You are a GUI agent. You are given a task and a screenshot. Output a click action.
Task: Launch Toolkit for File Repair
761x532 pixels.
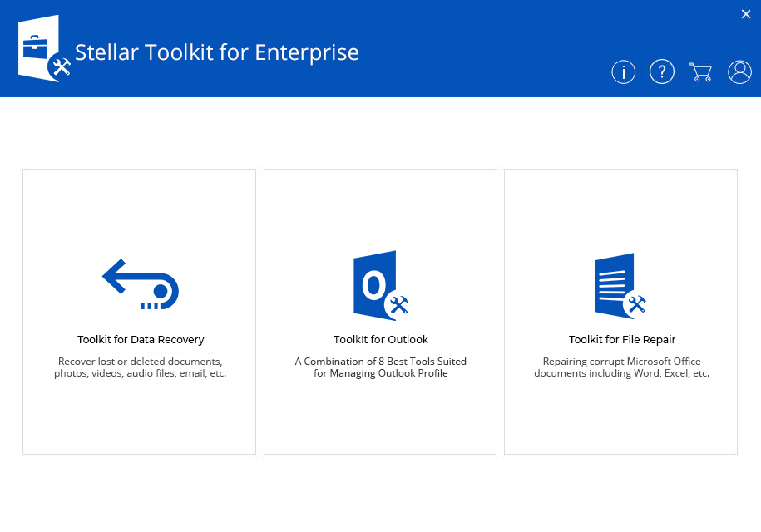pos(620,312)
